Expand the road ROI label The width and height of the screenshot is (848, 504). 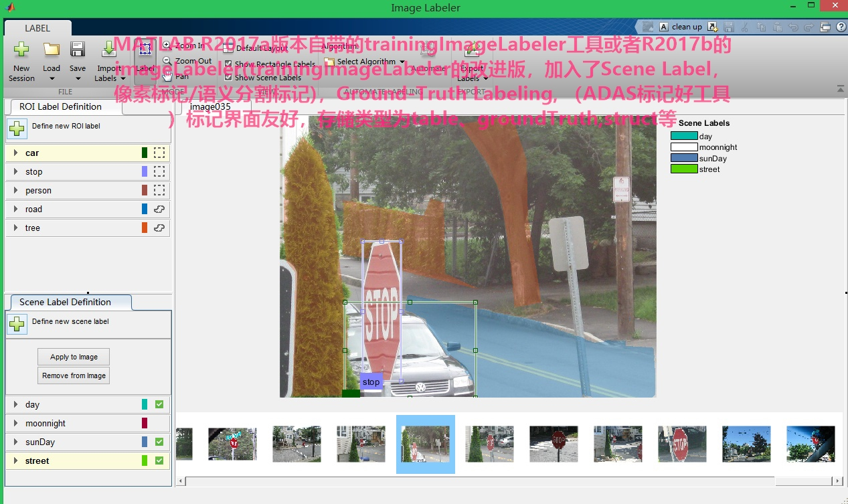point(15,209)
